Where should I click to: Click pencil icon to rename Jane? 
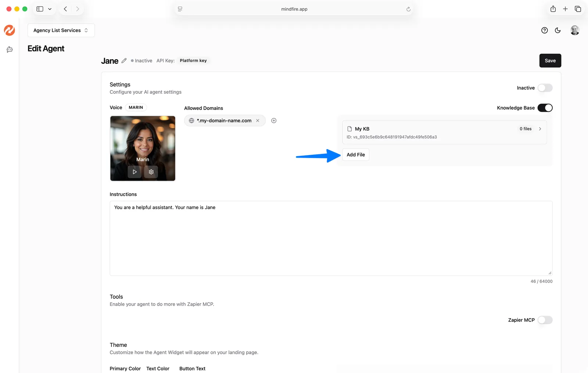(x=124, y=61)
